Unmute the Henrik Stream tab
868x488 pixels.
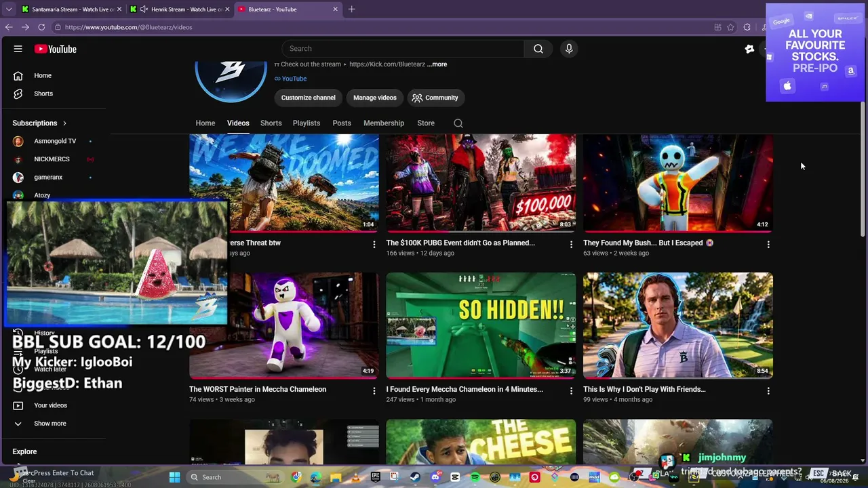pos(144,9)
